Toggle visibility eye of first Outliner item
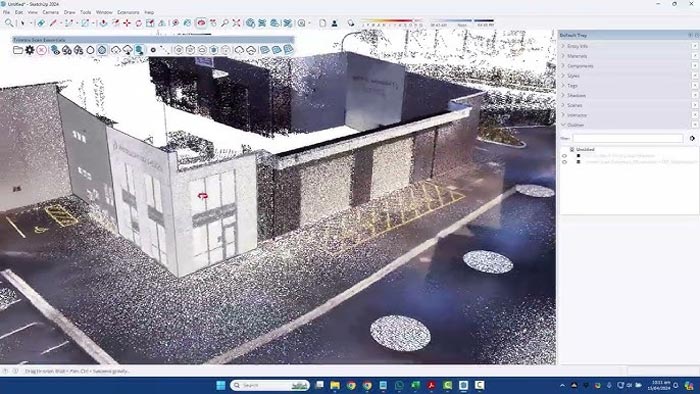The width and height of the screenshot is (700, 394). coord(564,156)
